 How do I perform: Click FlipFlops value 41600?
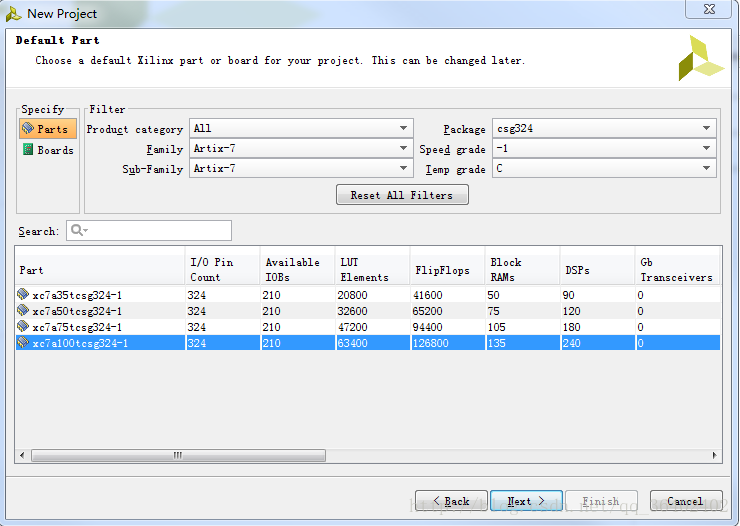[x=428, y=295]
